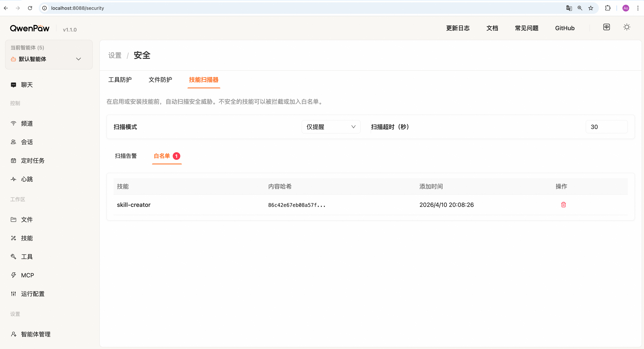Image resolution: width=644 pixels, height=349 pixels.
Task: Toggle the light/dark theme sun icon
Action: 626,27
